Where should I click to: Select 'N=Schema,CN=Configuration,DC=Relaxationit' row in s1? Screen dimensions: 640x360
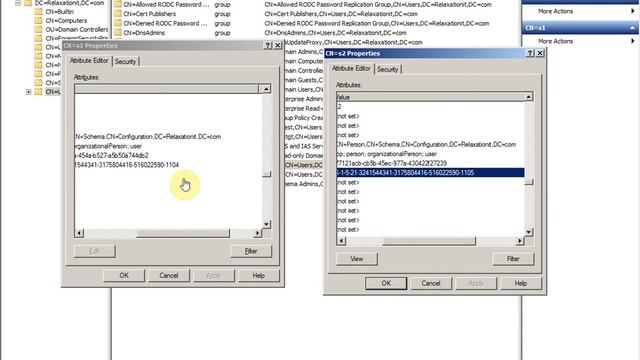[148, 137]
